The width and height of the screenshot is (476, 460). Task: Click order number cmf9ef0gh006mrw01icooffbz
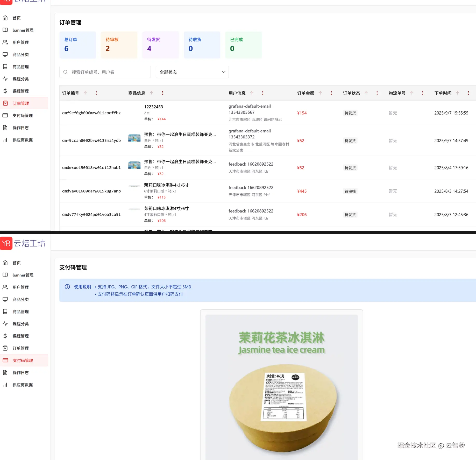[91, 113]
